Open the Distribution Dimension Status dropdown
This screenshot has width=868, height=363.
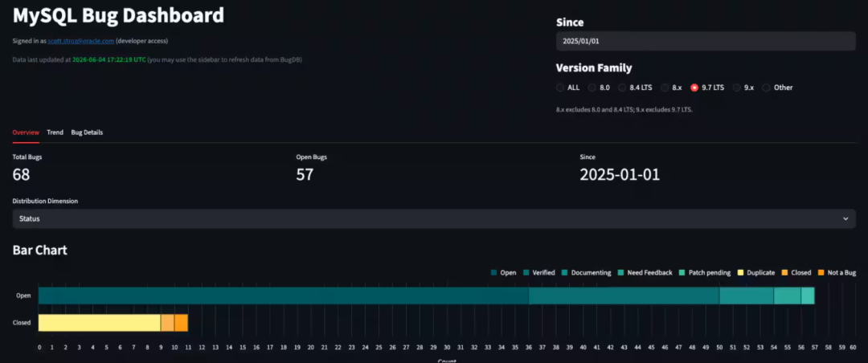[x=434, y=218]
